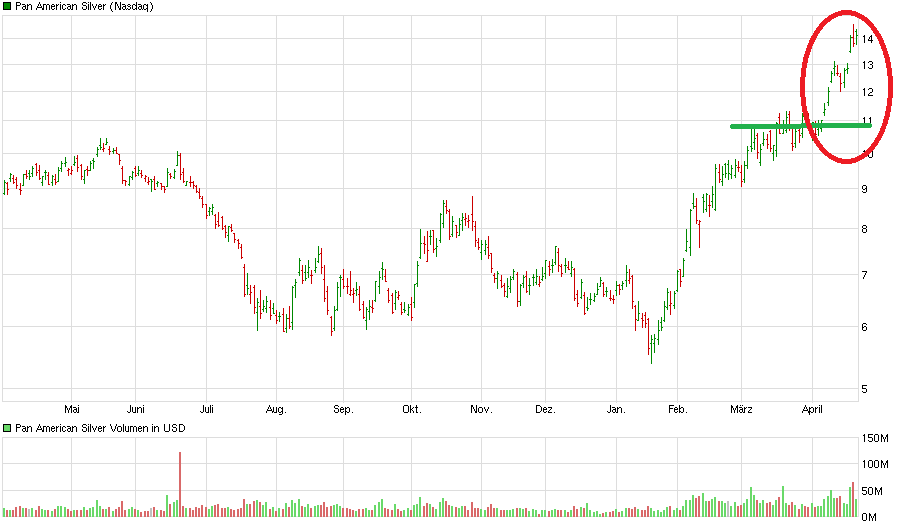This screenshot has height=526, width=900.
Task: Select the Aug. label on the time axis
Action: point(276,409)
